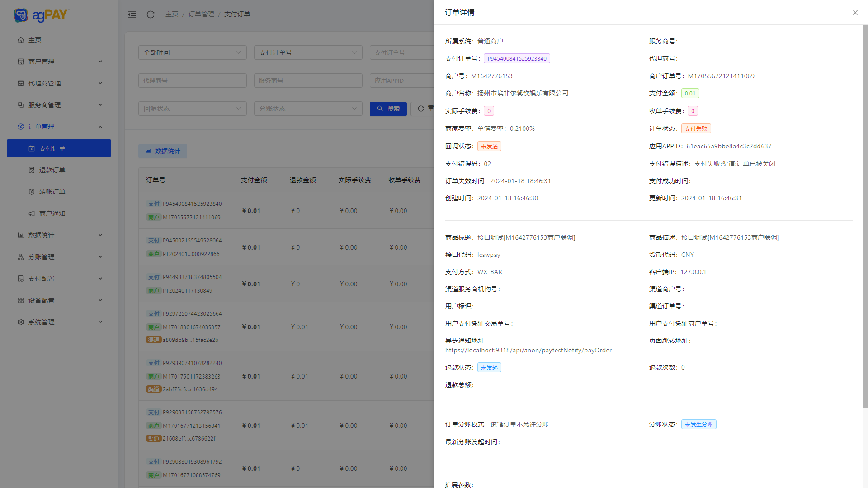Image resolution: width=868 pixels, height=488 pixels.
Task: Open the merchant notifications page
Action: click(52, 213)
